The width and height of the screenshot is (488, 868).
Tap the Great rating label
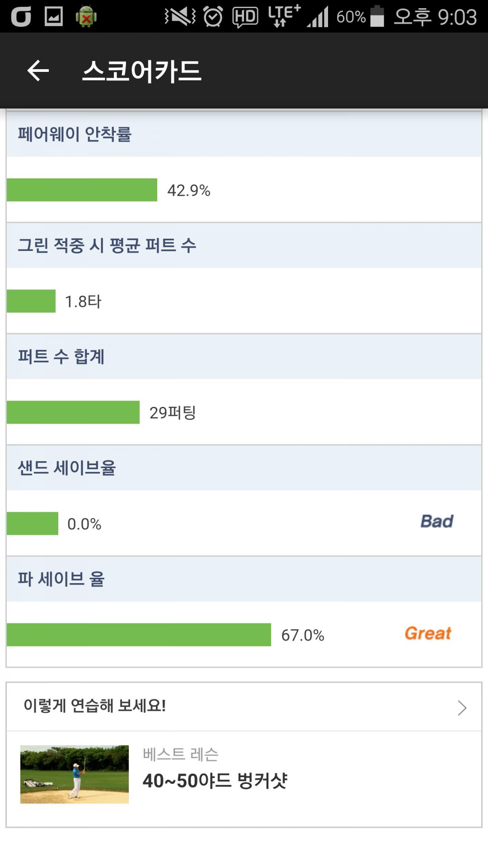pyautogui.click(x=427, y=633)
